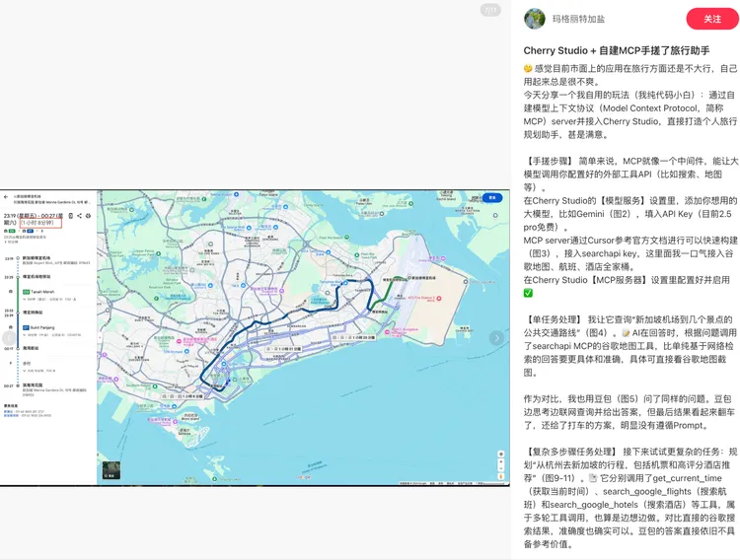Click the blue 登录 button on map
Viewport: 740px width, 560px height.
[x=492, y=197]
